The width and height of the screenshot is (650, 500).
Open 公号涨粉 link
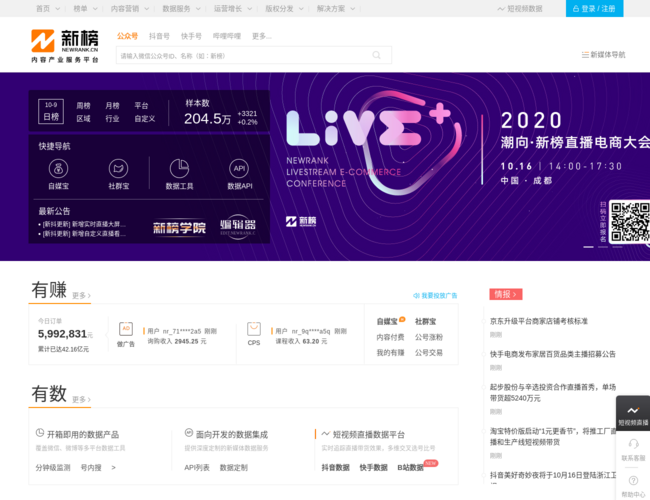[429, 337]
